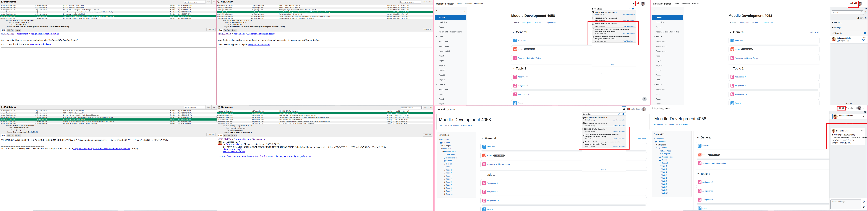
Task: Click mark-all-as-read checkmark in Boost notifications popup
Action: point(629,9)
